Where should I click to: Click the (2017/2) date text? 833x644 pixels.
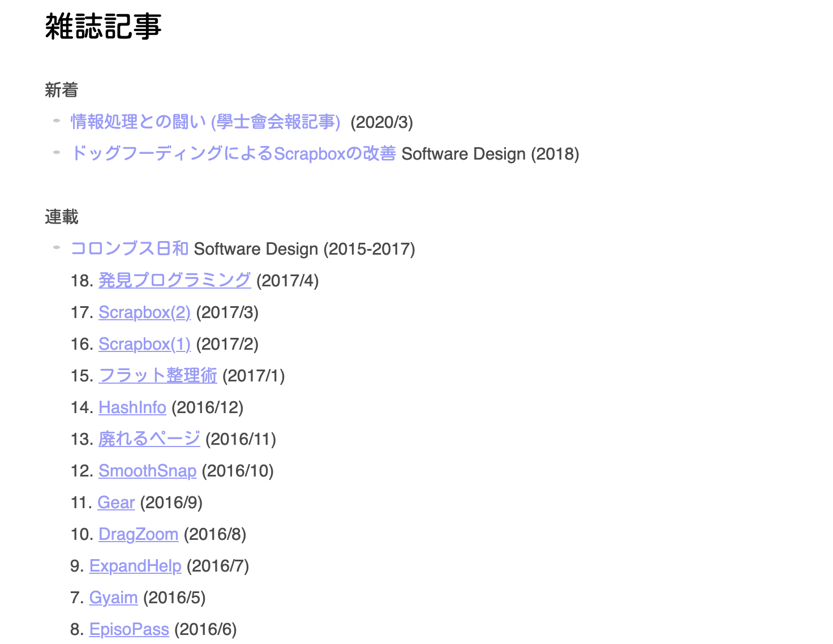[x=227, y=344]
